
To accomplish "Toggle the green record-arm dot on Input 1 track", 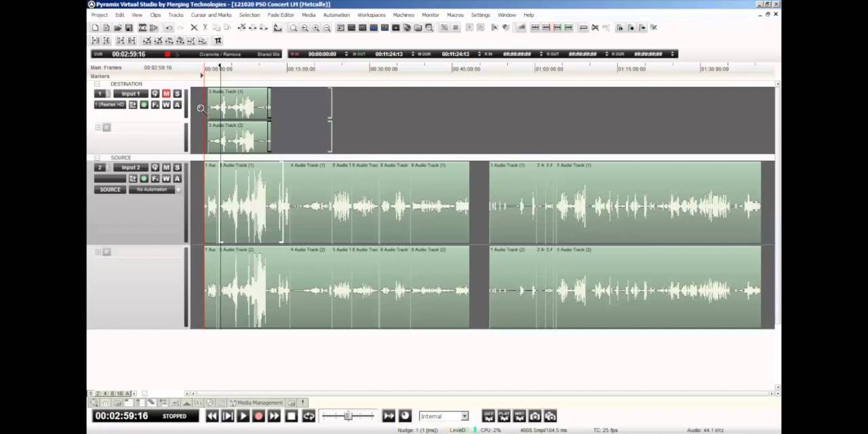I will click(144, 104).
